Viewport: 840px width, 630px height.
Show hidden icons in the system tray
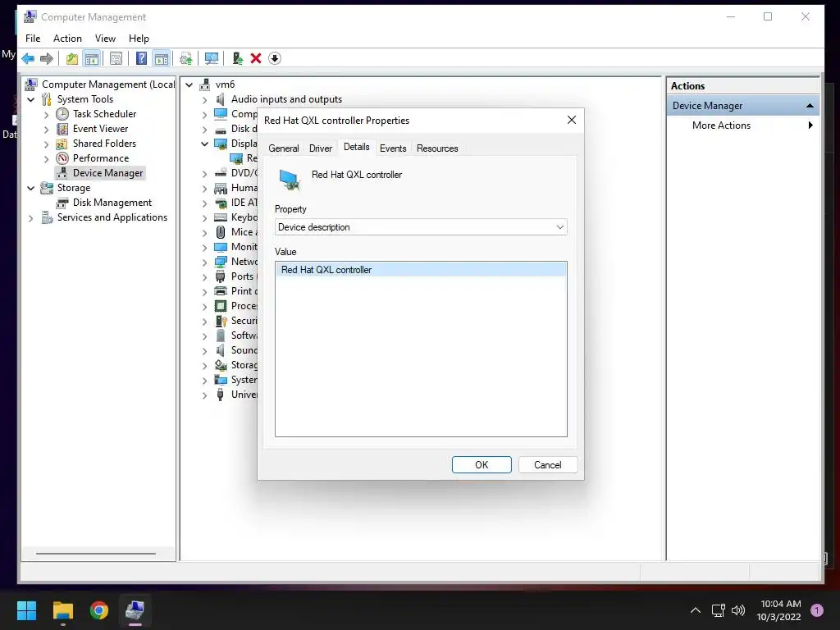(696, 610)
